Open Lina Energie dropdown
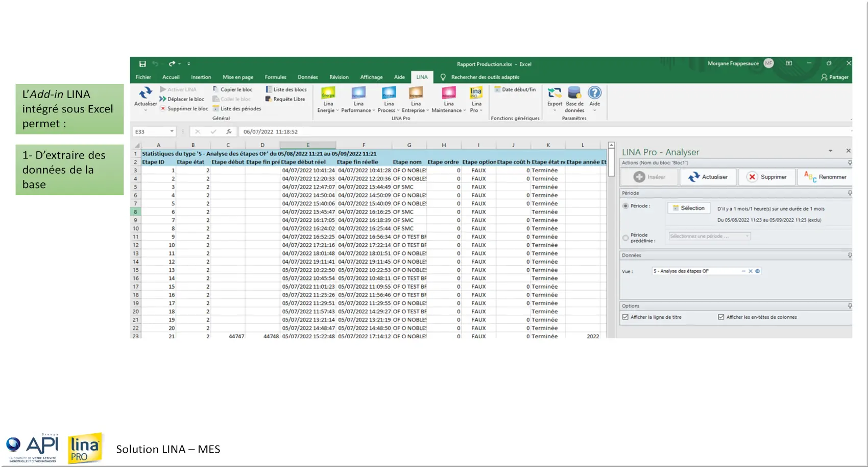 point(328,100)
